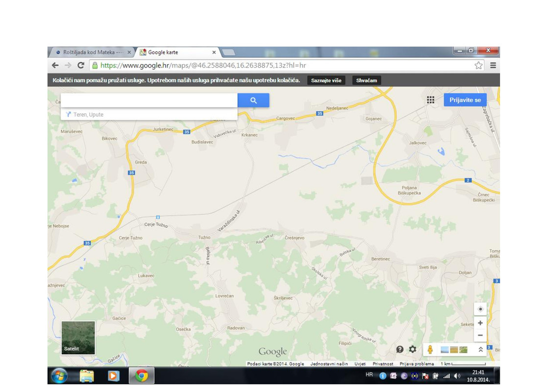554x392 pixels.
Task: Open the Chrome hamburger menu
Action: coord(493,65)
